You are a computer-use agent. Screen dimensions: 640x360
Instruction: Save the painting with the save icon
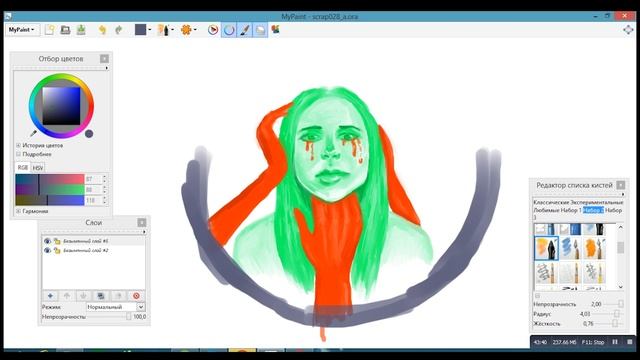coord(81,30)
